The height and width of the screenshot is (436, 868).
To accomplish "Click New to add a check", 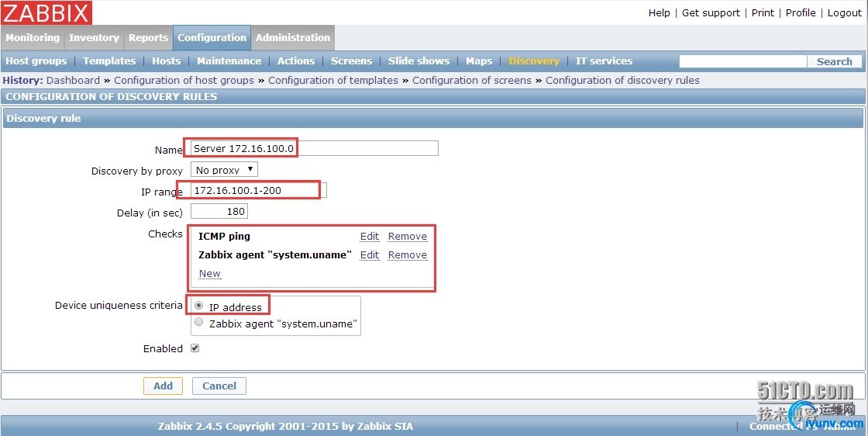I will [x=210, y=274].
